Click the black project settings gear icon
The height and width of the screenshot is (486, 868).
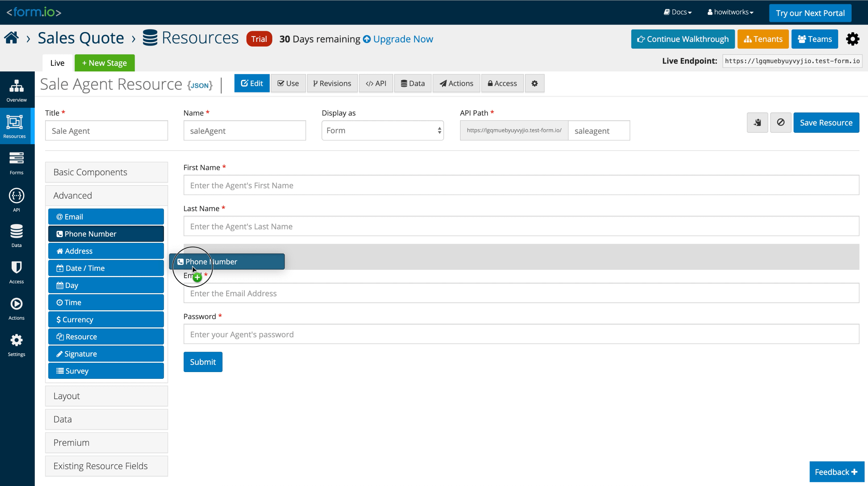tap(853, 39)
